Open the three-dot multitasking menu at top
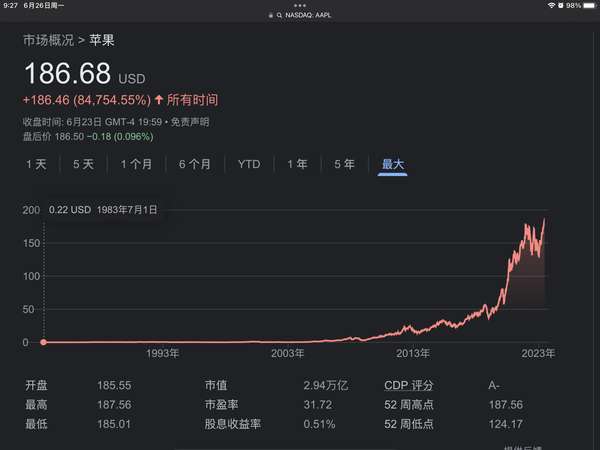Image resolution: width=600 pixels, height=450 pixels. pyautogui.click(x=300, y=5)
